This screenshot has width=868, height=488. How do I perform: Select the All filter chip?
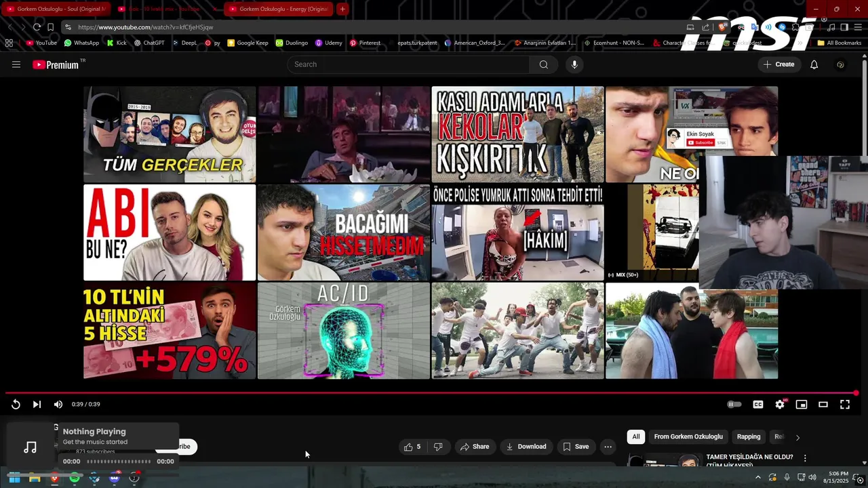[x=636, y=437]
